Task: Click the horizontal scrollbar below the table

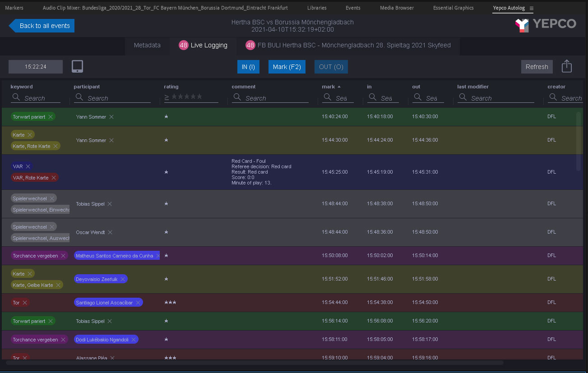Action: click(255, 362)
